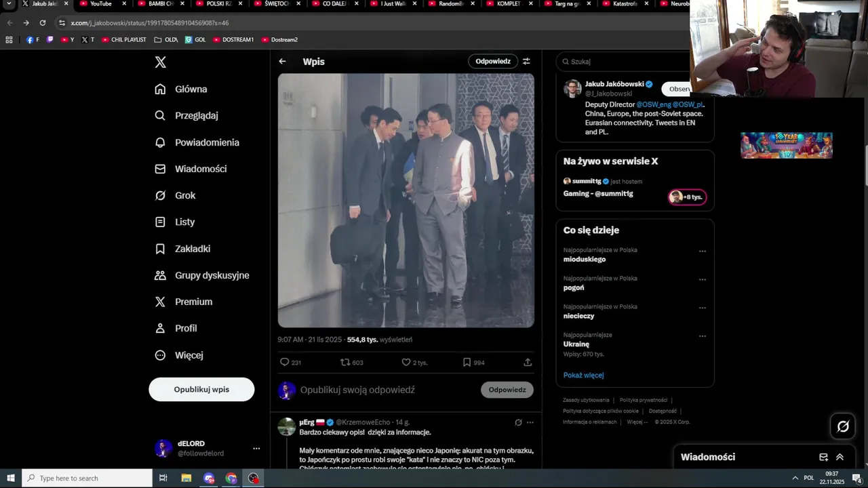Open Premium in the sidebar

click(183, 302)
